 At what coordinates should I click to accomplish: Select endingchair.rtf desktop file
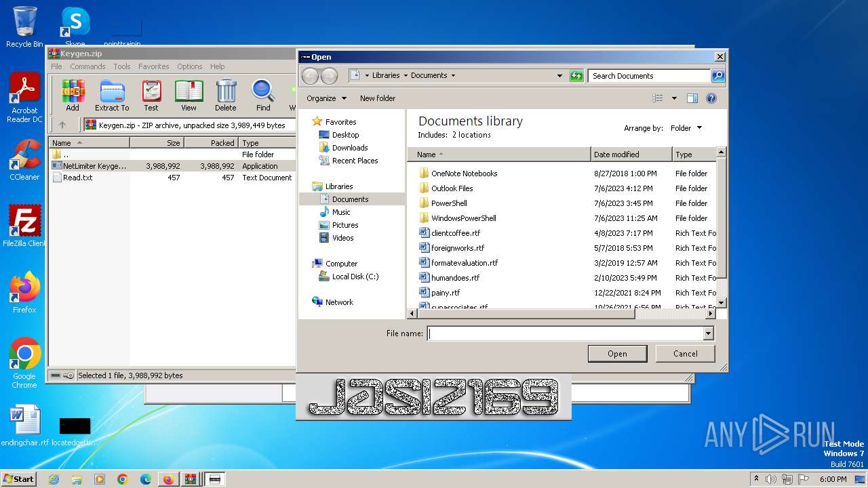25,426
